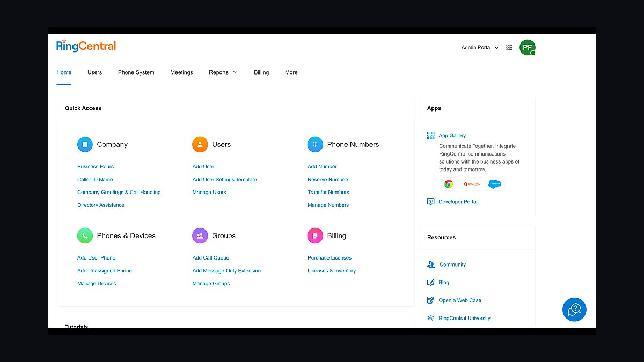Click Add Unassigned Phone link

[x=105, y=271]
